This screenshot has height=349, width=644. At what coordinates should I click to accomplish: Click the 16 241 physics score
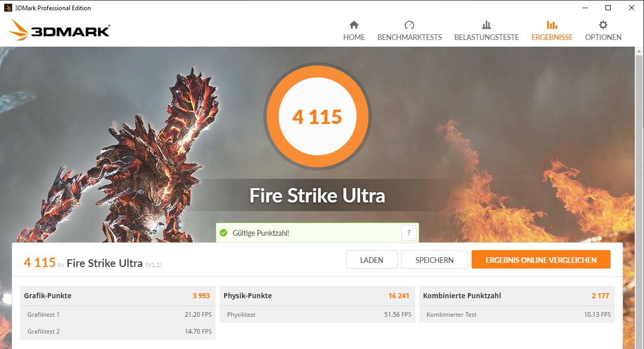click(399, 296)
